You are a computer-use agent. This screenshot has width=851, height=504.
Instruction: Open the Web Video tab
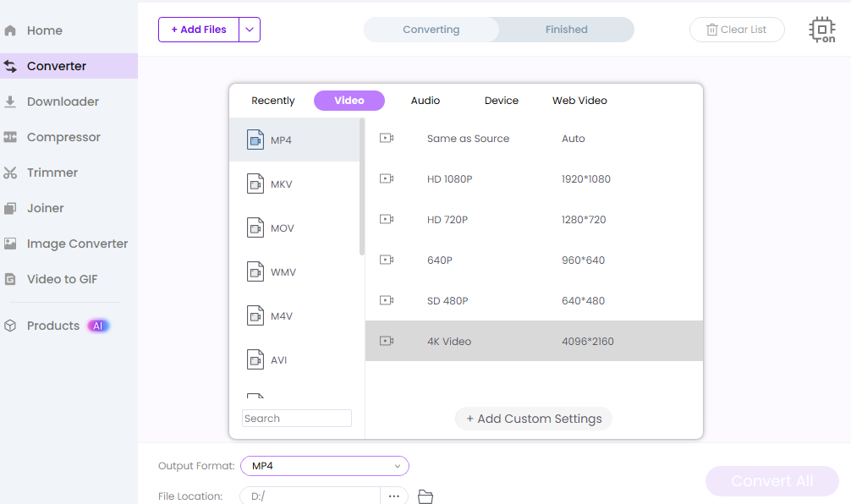click(579, 101)
